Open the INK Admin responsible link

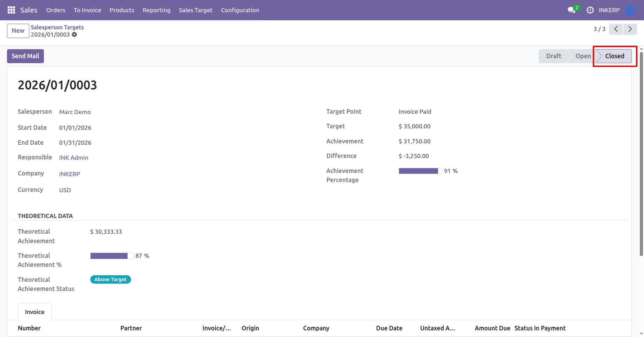tap(74, 158)
